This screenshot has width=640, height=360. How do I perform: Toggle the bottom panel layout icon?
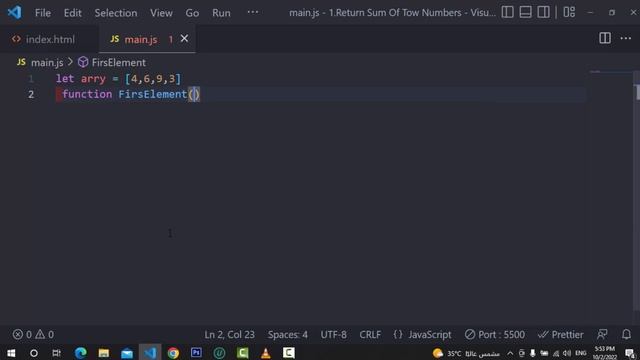[525, 12]
